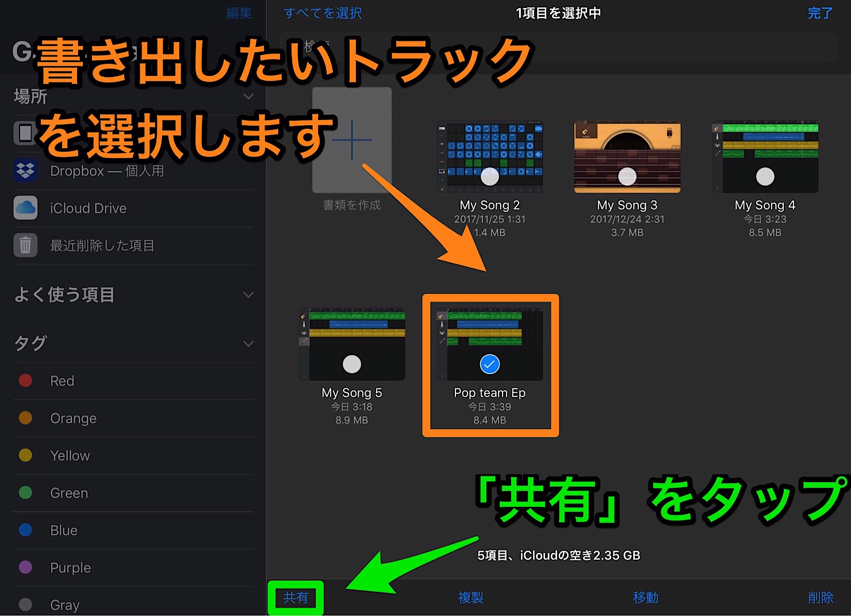Image resolution: width=851 pixels, height=616 pixels.
Task: Tap すべてを選択
Action: [323, 13]
